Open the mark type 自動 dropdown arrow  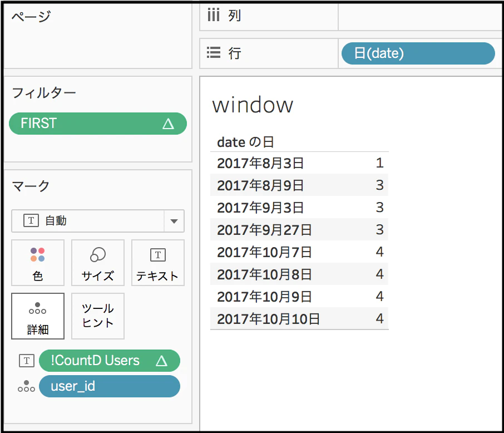tap(174, 221)
